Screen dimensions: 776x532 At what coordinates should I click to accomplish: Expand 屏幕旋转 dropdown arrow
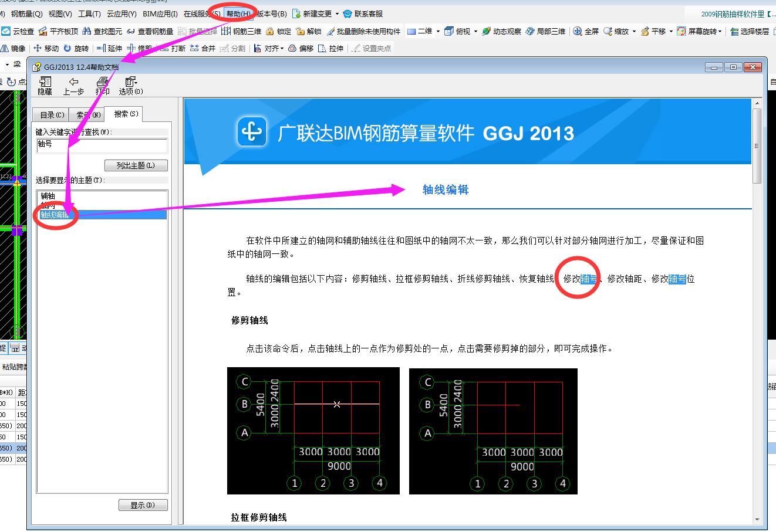click(720, 31)
